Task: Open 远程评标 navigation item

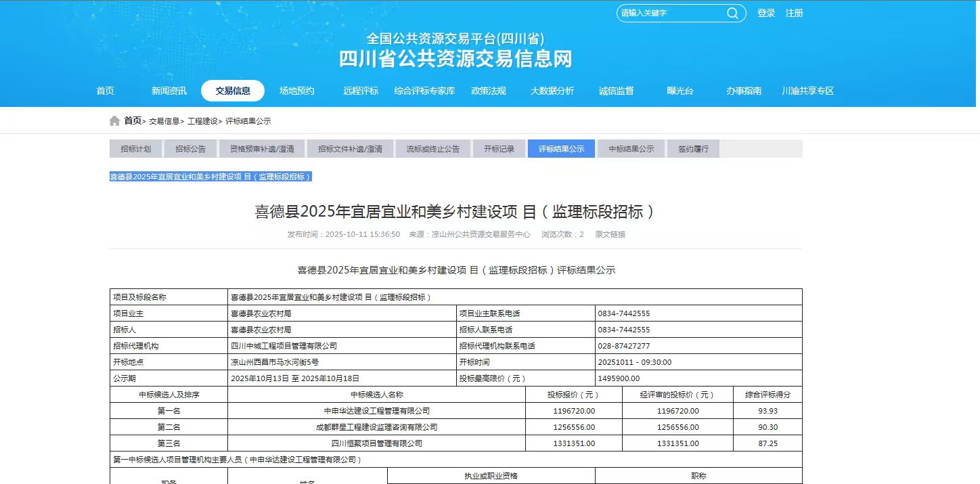Action: coord(361,91)
